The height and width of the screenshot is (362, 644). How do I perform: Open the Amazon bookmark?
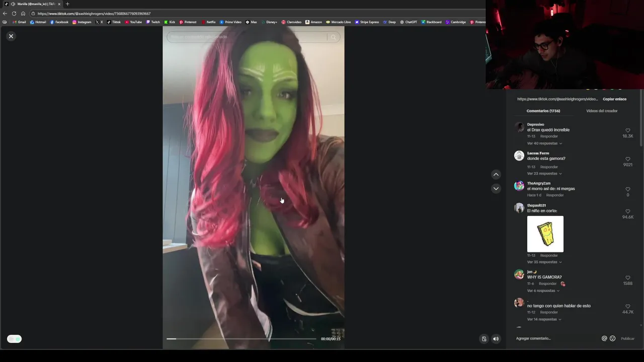pyautogui.click(x=313, y=22)
